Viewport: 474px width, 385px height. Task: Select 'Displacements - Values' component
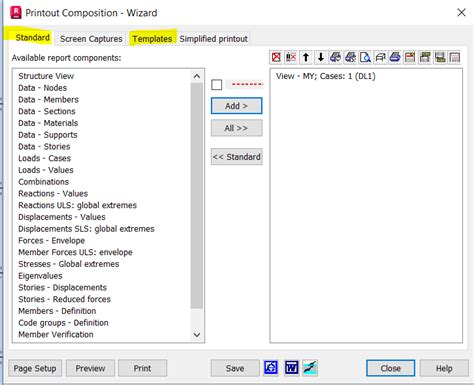pos(62,217)
